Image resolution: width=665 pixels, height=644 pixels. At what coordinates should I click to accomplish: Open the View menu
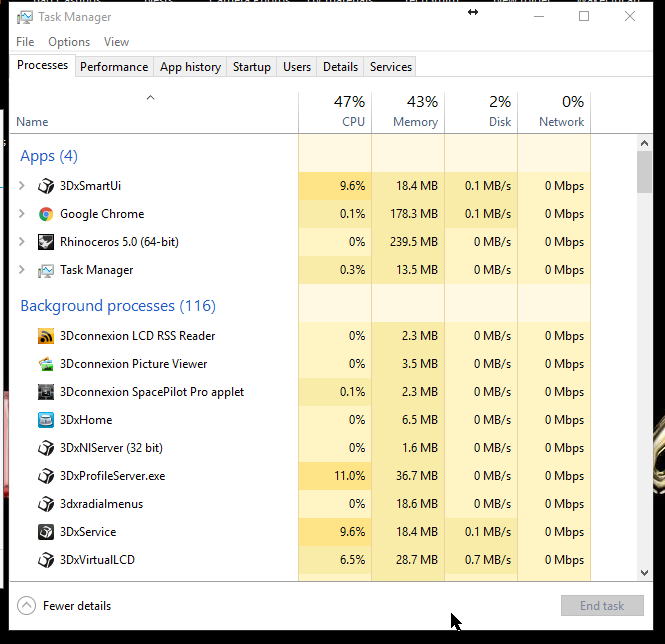(x=116, y=42)
